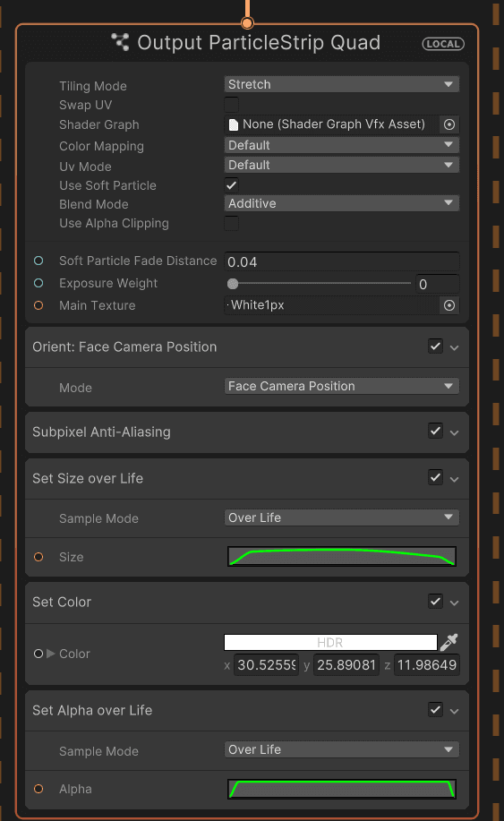Open the HDR color swatch picker
504x821 pixels.
click(x=330, y=642)
